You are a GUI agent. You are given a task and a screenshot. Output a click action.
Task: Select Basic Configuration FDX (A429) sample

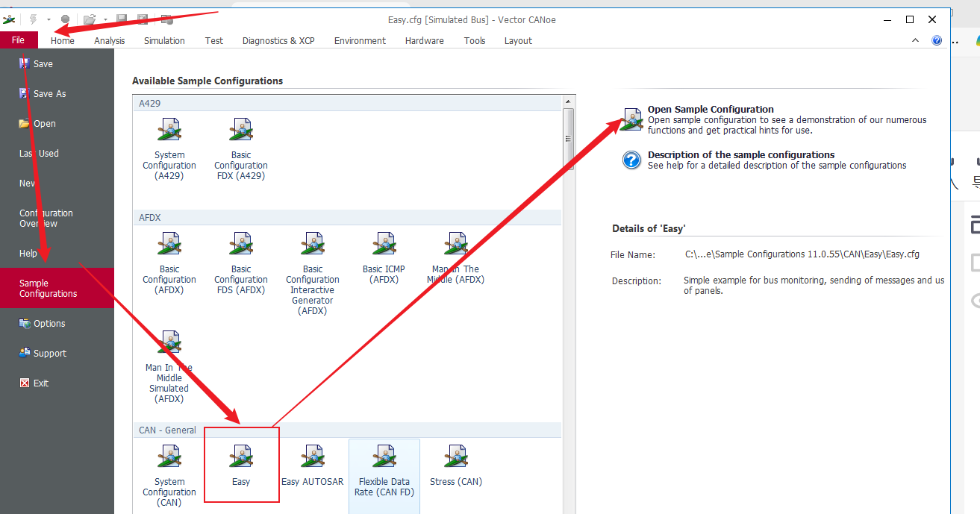pyautogui.click(x=241, y=149)
